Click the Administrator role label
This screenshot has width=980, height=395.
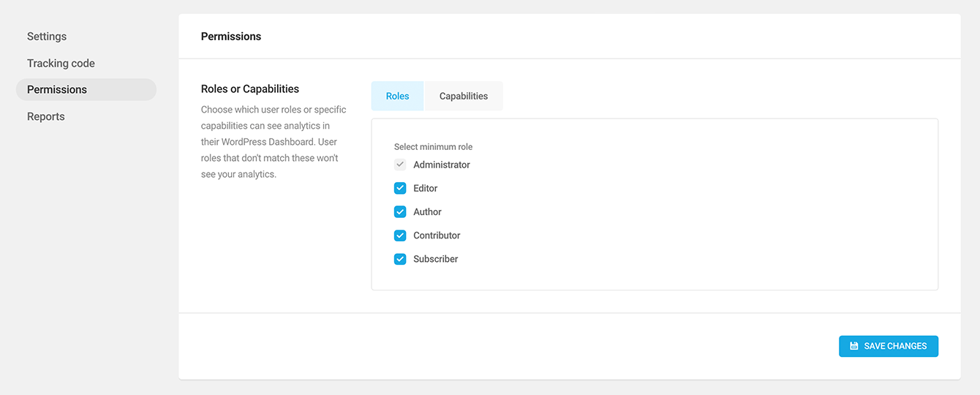click(442, 165)
